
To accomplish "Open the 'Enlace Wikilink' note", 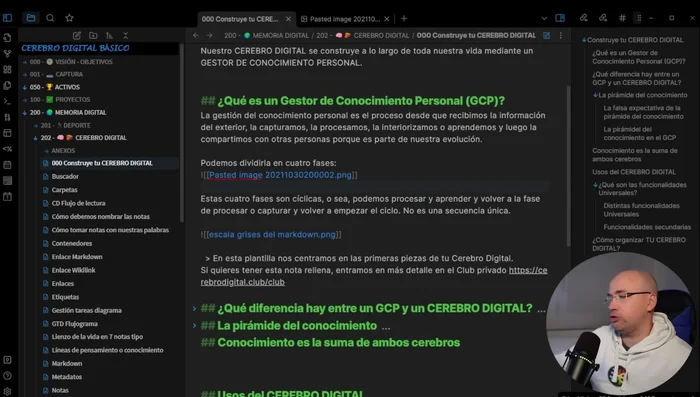I will (73, 270).
